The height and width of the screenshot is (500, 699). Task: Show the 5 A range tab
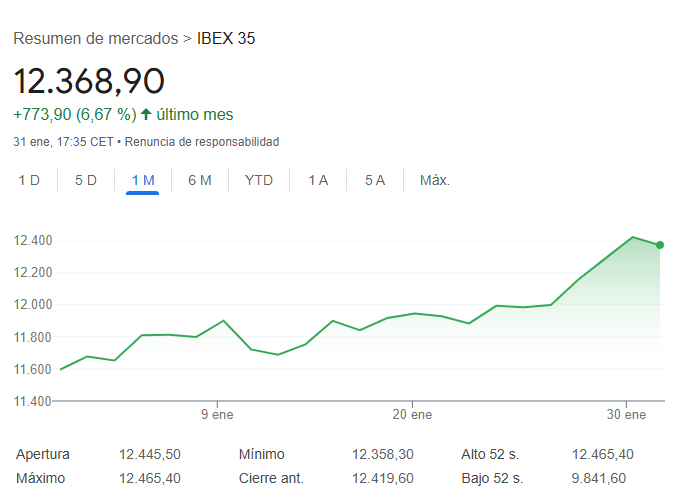[374, 180]
